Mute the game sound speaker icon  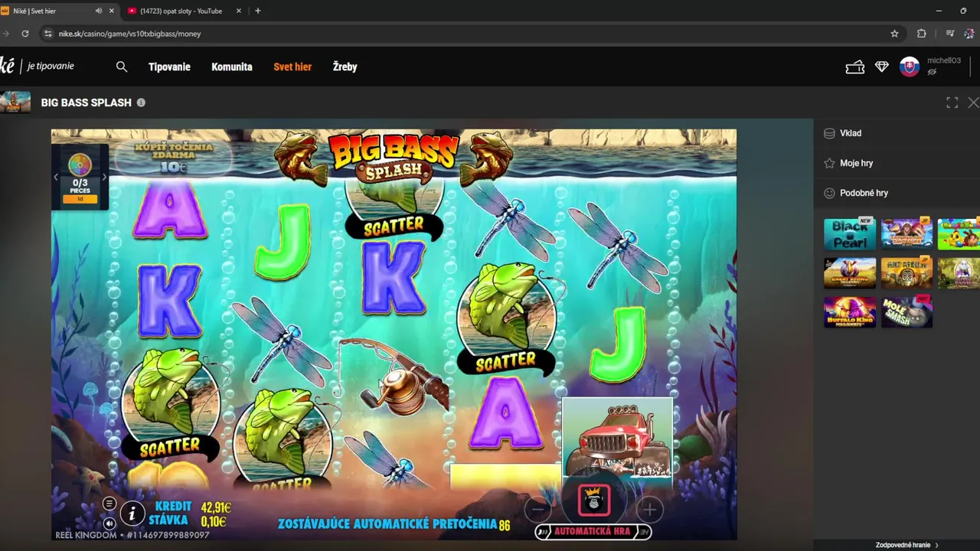pos(109,523)
